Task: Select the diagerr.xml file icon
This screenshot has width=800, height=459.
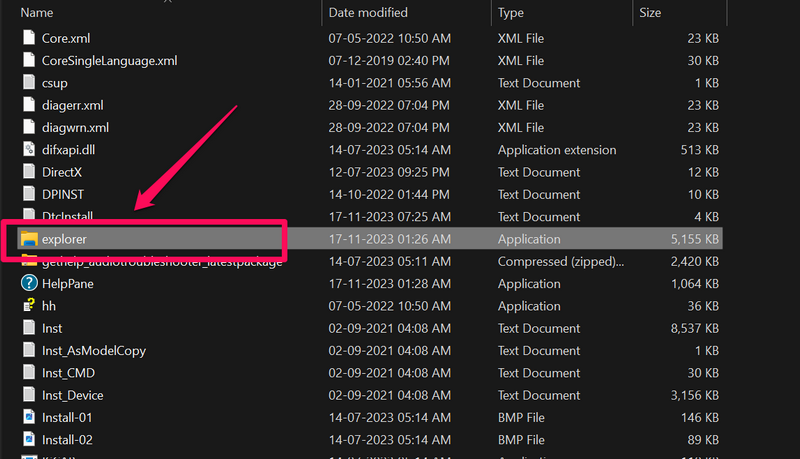Action: click(29, 105)
